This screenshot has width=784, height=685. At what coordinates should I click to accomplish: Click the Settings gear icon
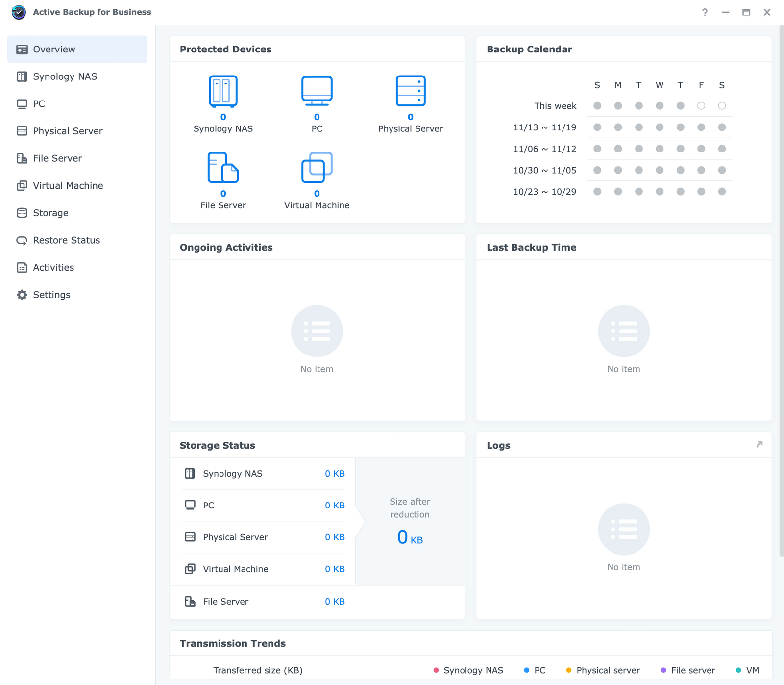[22, 295]
